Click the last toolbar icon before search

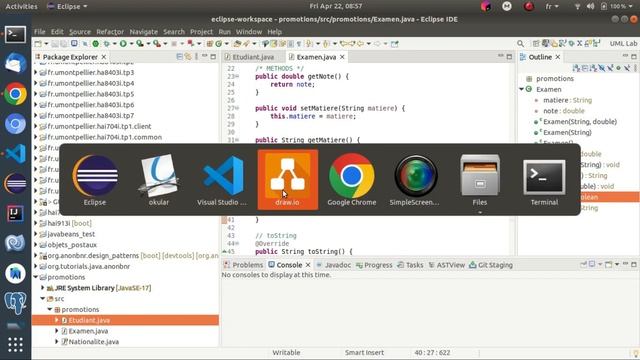(x=395, y=44)
